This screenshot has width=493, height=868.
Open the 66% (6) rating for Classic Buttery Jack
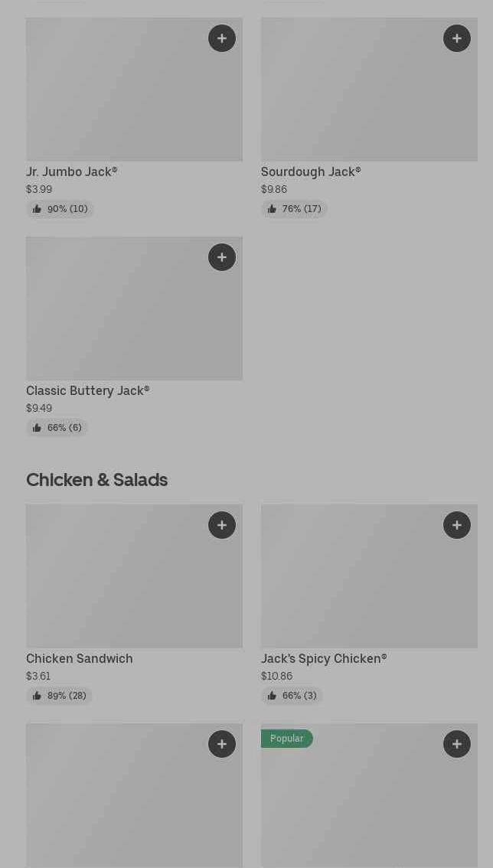coord(57,428)
